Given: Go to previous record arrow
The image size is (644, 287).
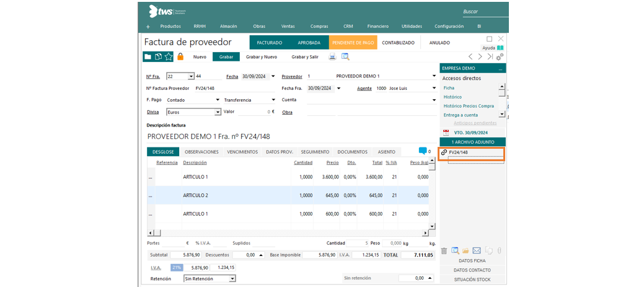Looking at the screenshot, I should 470,56.
